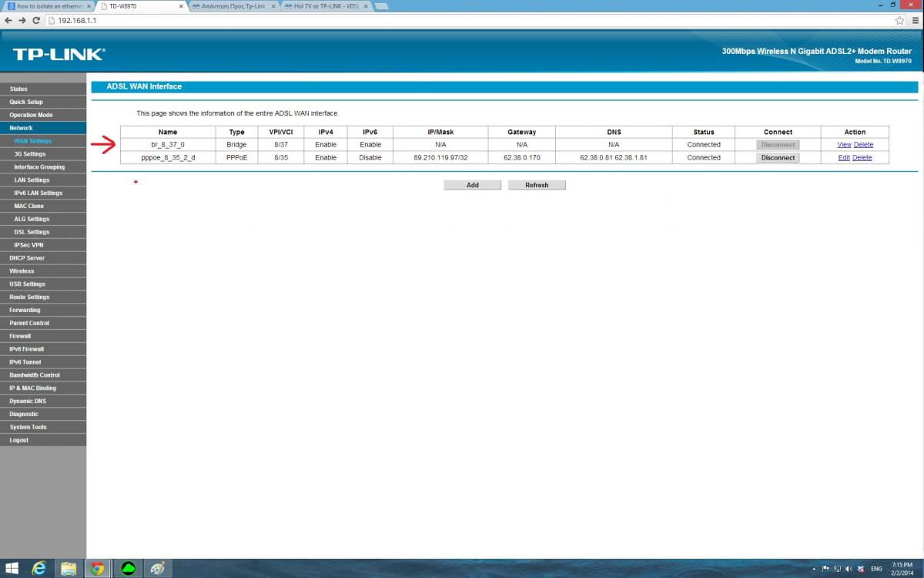Open the Firewall menu
The width and height of the screenshot is (924, 578).
[43, 336]
